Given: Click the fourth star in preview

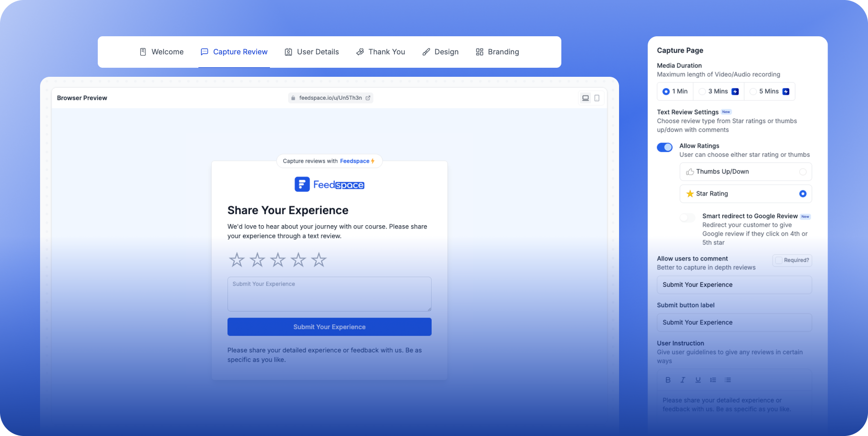Looking at the screenshot, I should (298, 260).
